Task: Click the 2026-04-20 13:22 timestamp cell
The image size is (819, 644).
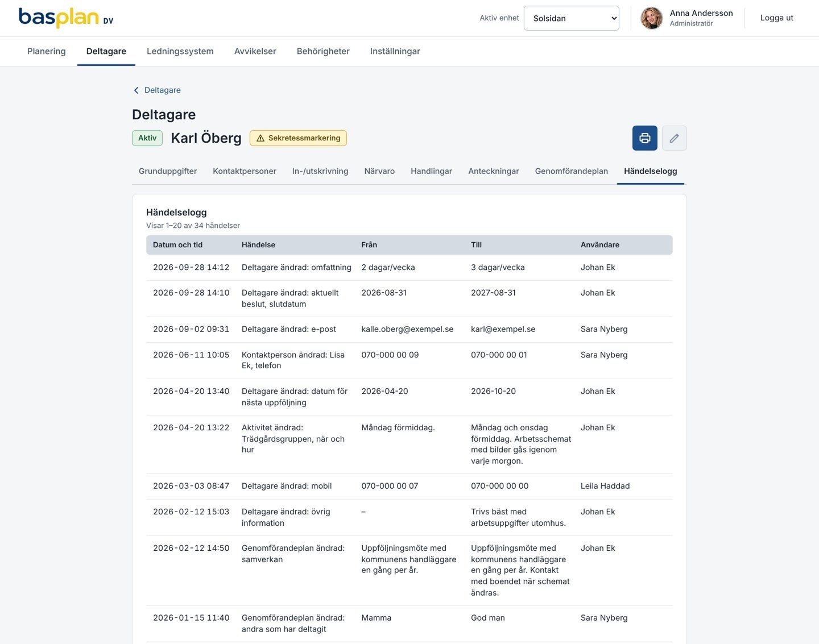Action: (x=191, y=428)
